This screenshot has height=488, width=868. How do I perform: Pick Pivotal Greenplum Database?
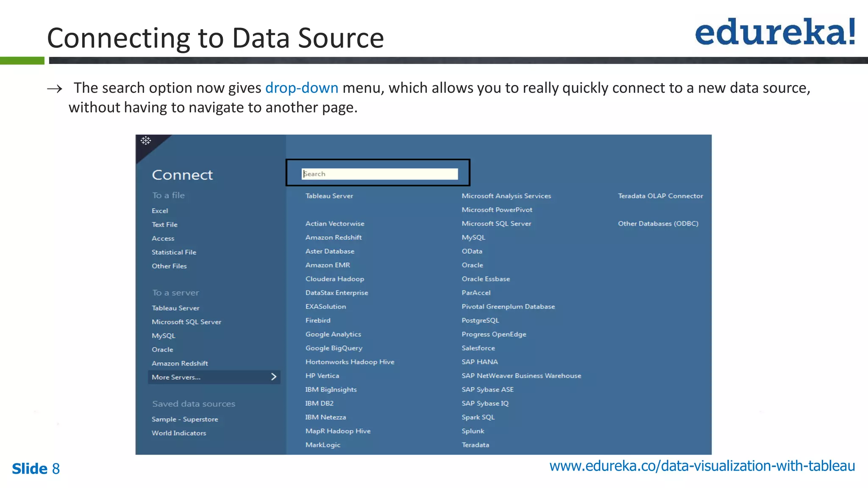(x=508, y=306)
